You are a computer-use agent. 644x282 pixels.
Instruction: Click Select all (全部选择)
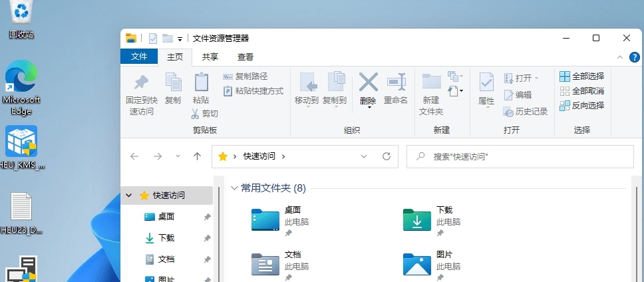click(582, 76)
